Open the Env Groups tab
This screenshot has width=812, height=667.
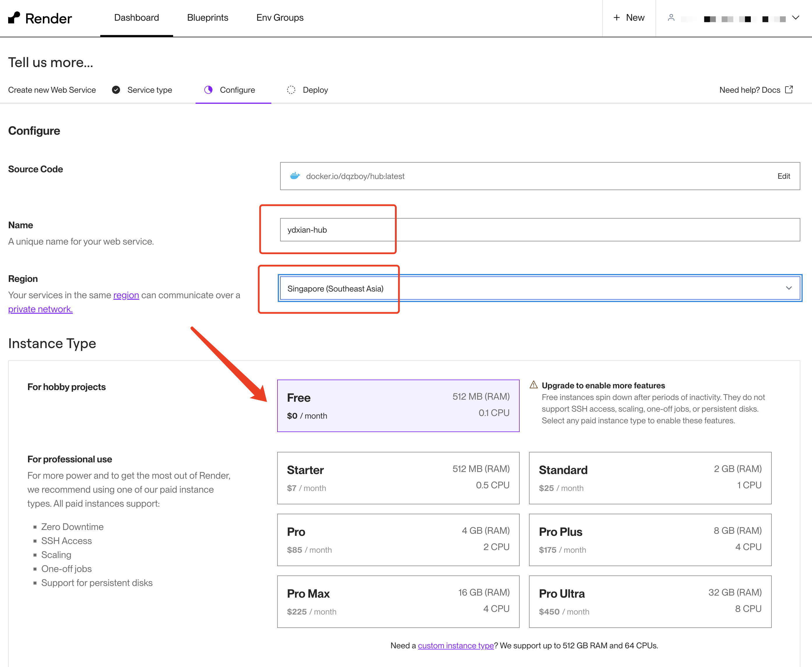pos(280,18)
